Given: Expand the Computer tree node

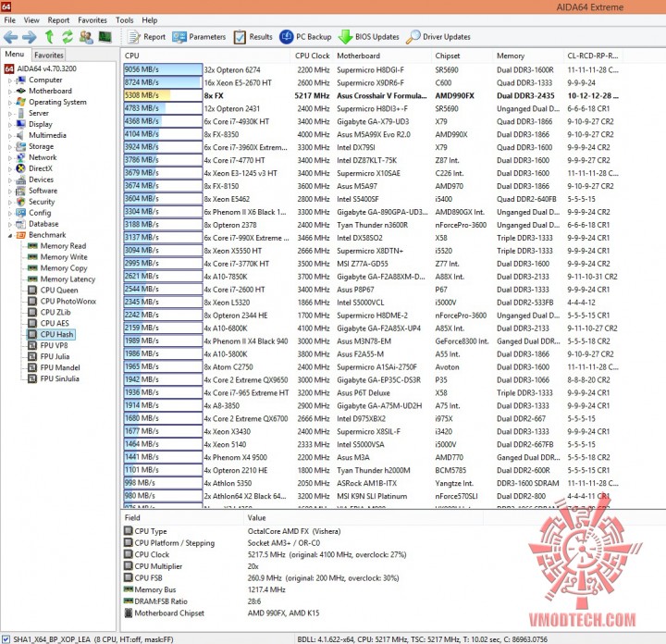Looking at the screenshot, I should click(x=10, y=80).
